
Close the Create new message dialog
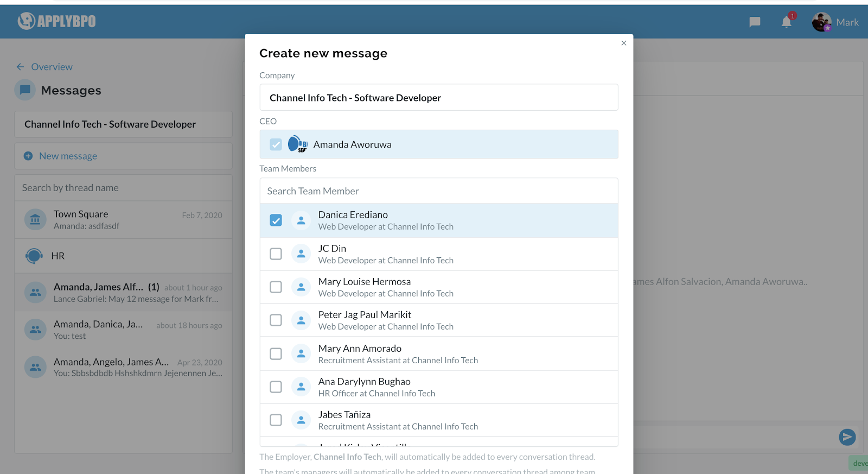point(624,43)
